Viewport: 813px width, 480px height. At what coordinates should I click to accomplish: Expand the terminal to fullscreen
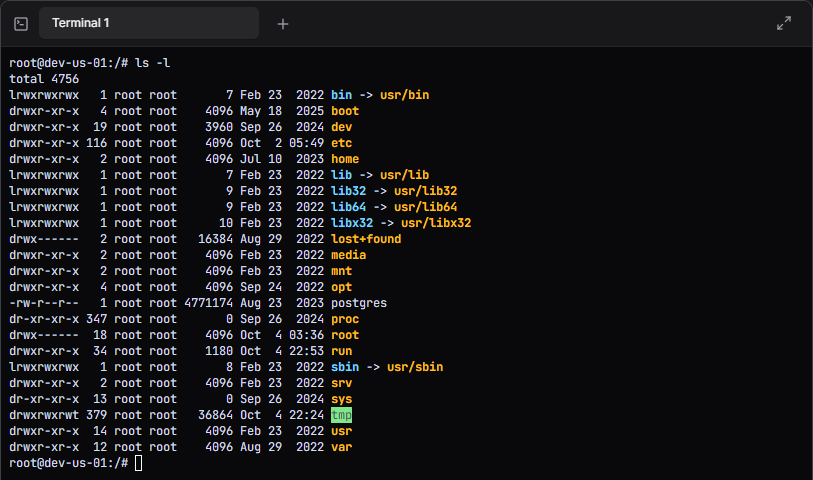[784, 23]
